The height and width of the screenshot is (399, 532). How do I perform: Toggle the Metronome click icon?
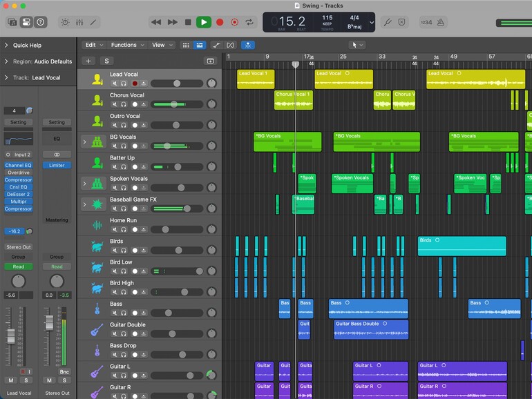click(x=441, y=22)
